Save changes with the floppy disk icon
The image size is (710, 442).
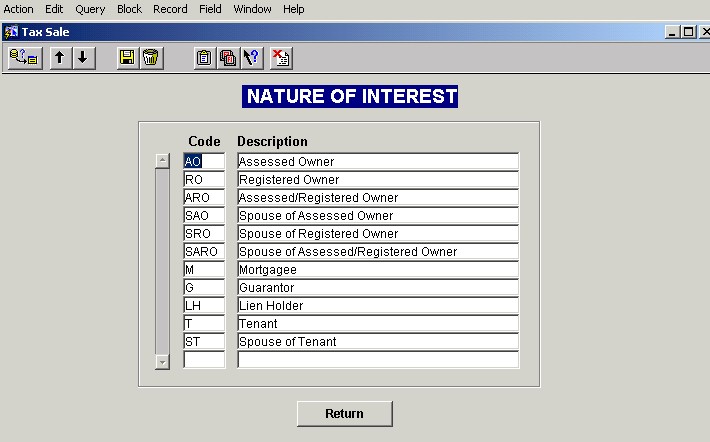pyautogui.click(x=128, y=58)
